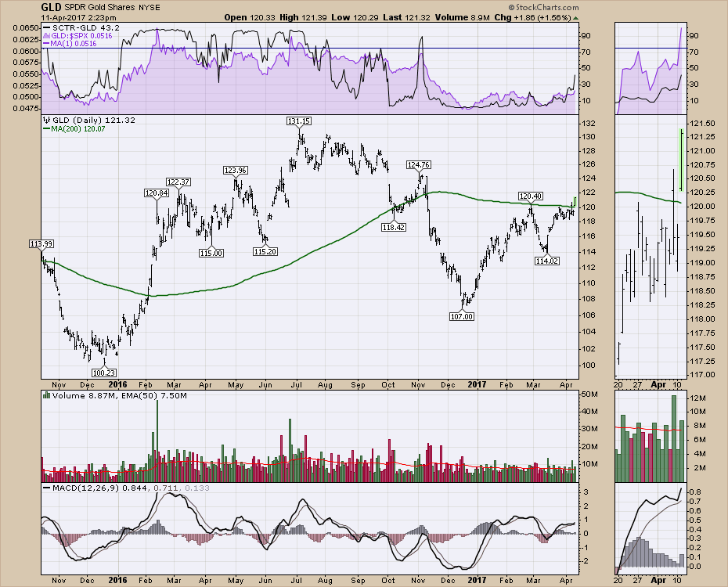This screenshot has width=728, height=587.
Task: Click the 118.42 price label
Action: point(393,228)
